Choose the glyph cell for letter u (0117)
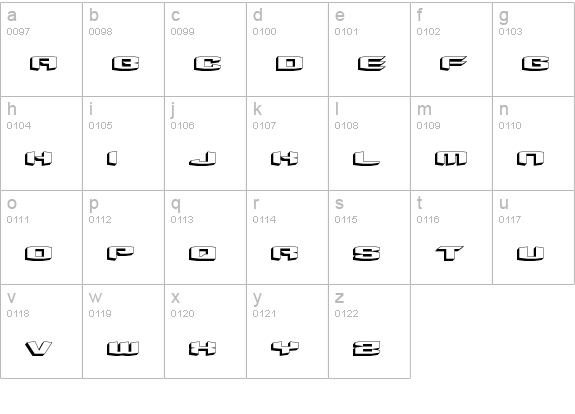 pos(534,237)
